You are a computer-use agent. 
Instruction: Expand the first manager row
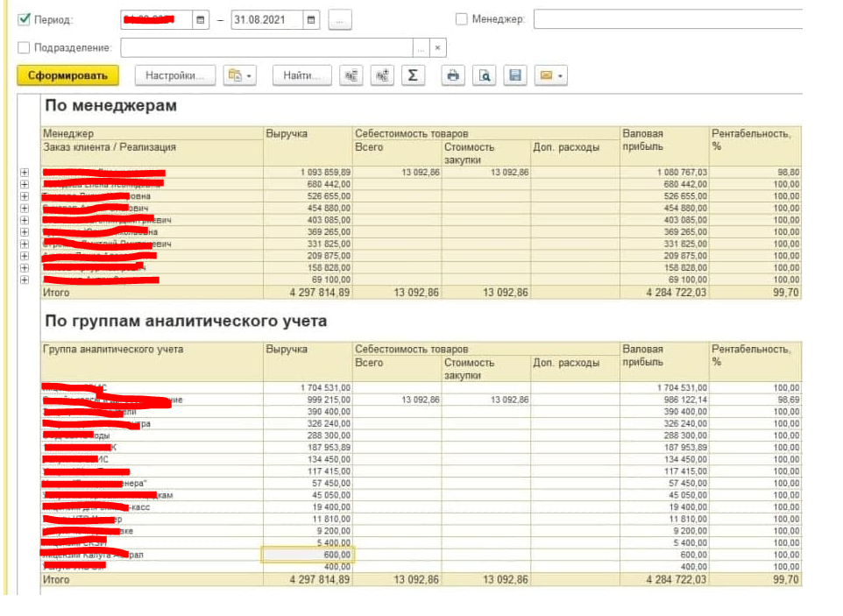coord(24,173)
